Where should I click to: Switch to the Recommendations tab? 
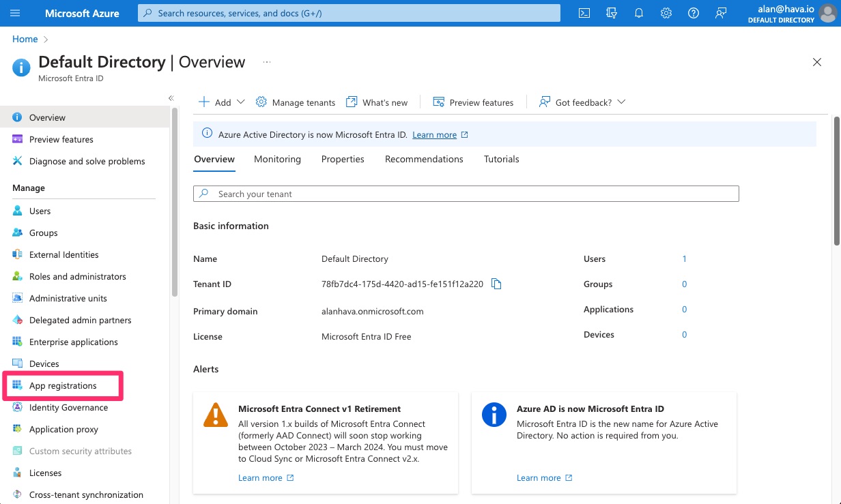424,159
